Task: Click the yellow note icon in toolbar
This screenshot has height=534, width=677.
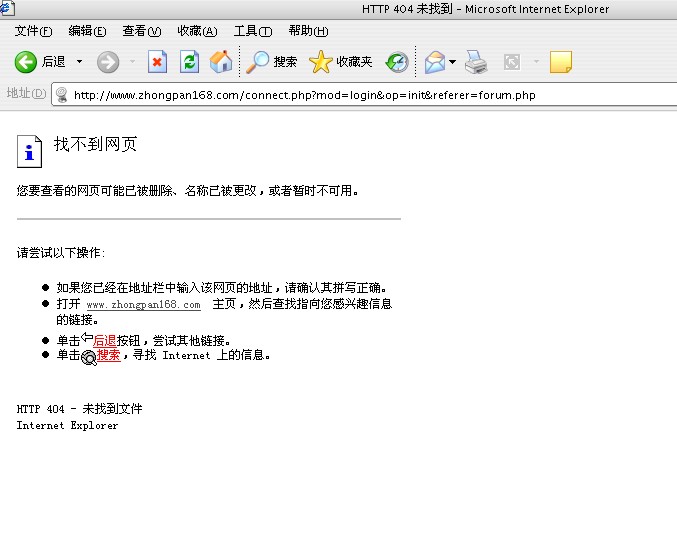Action: (x=560, y=62)
